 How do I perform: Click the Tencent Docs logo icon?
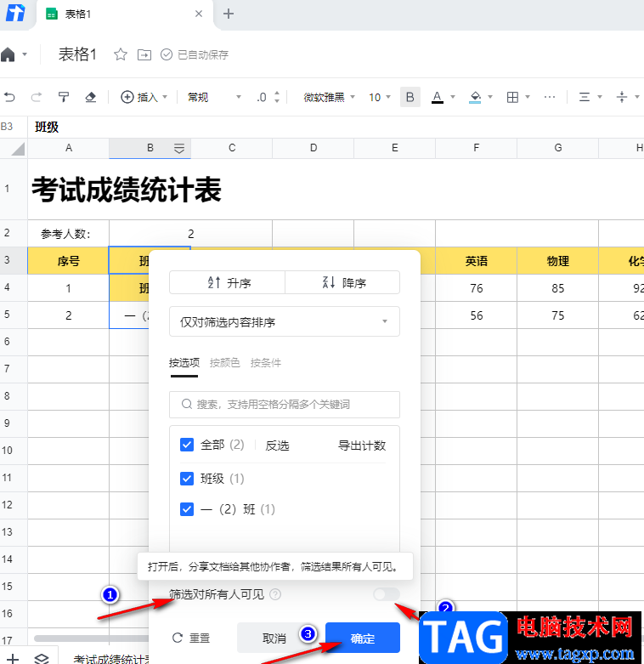tap(15, 14)
